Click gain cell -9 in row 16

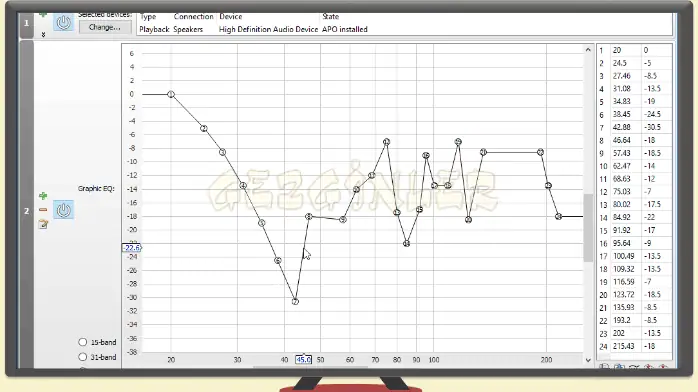tap(656, 243)
